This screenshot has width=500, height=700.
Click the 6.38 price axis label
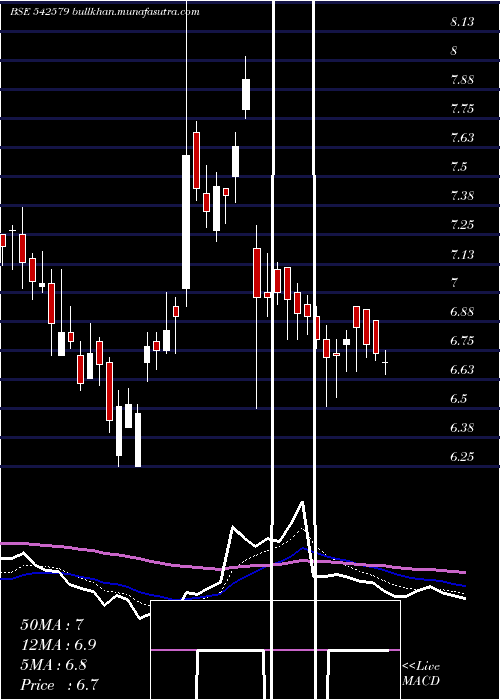click(462, 427)
